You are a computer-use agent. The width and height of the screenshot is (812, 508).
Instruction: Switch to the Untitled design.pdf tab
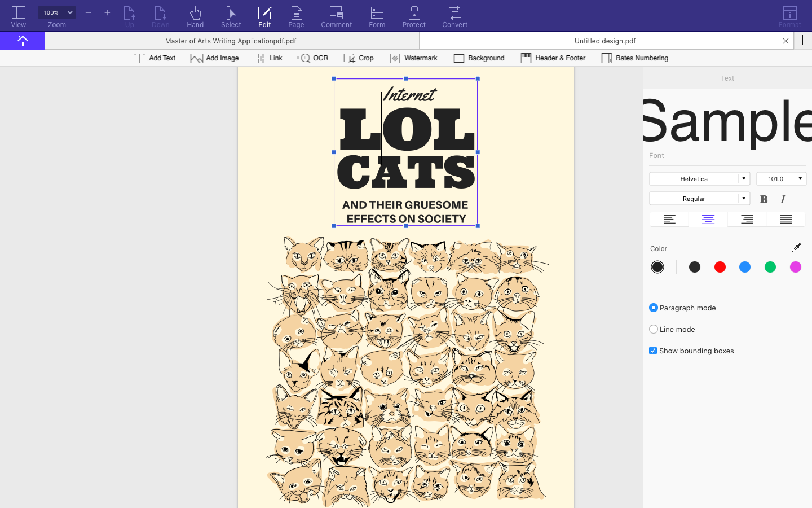point(605,41)
